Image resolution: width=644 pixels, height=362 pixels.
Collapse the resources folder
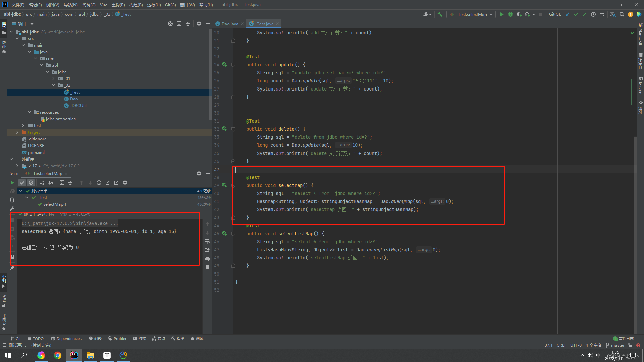(30, 112)
